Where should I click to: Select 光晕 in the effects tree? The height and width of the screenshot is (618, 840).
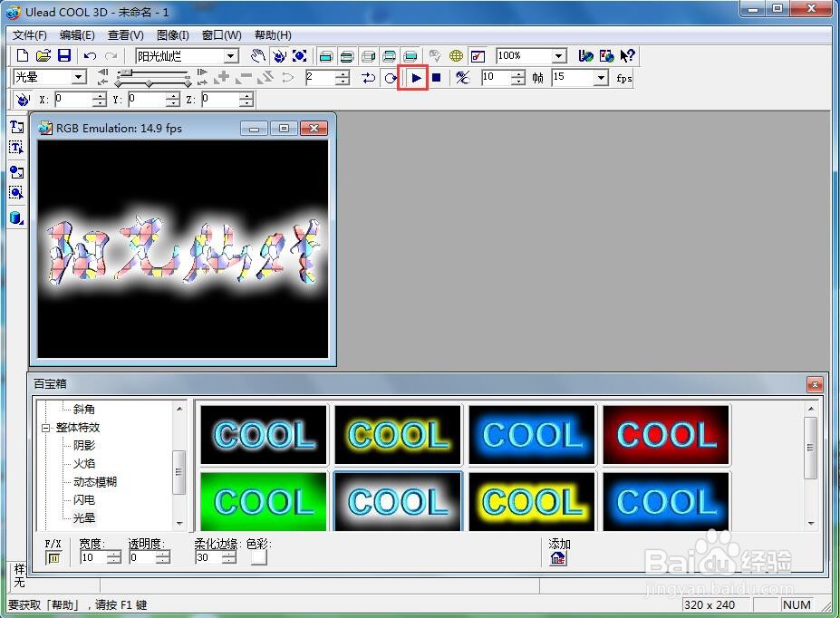point(84,517)
